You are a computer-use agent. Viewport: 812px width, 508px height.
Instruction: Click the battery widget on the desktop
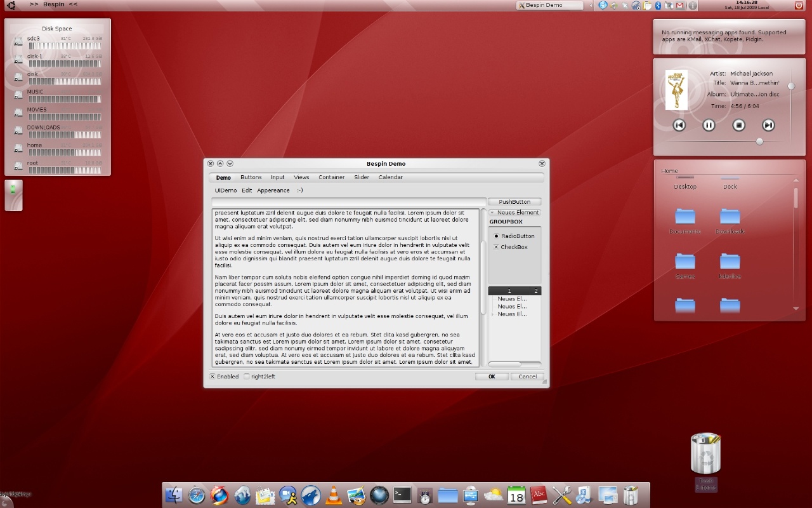pos(13,195)
